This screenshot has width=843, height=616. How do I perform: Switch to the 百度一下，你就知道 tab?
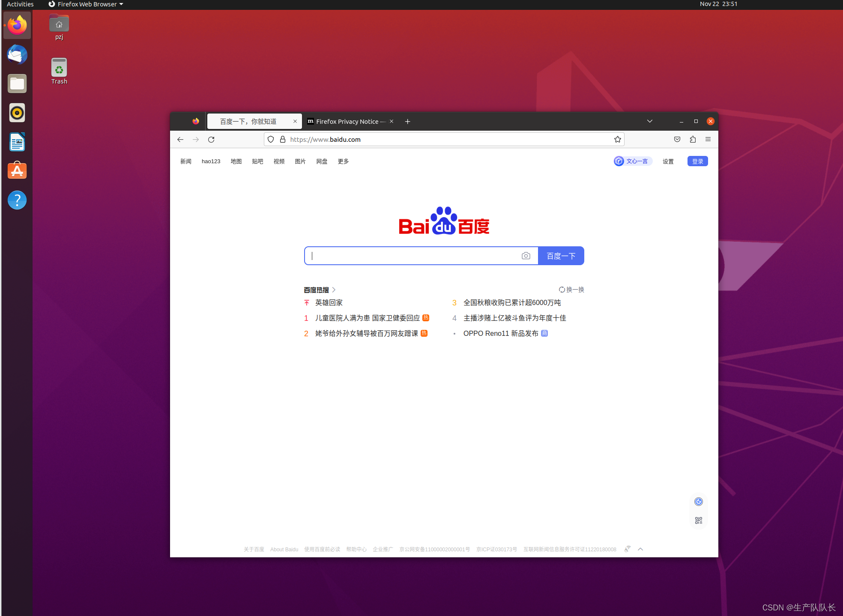click(x=254, y=122)
